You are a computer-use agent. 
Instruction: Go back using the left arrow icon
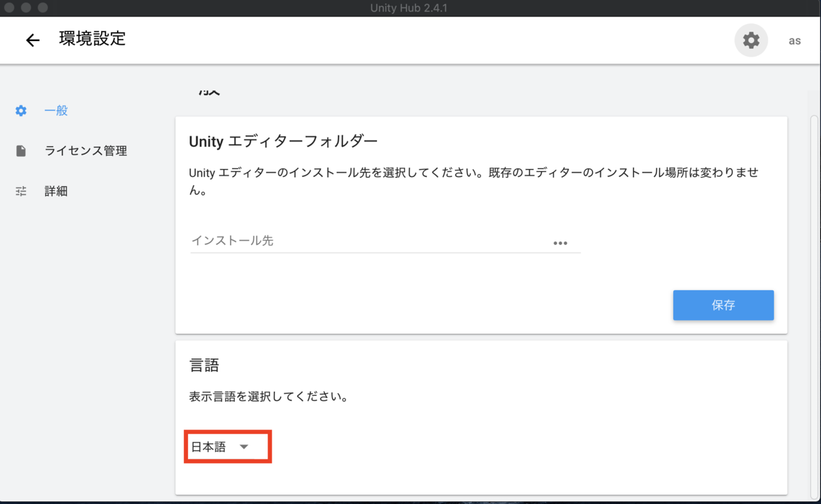[32, 40]
